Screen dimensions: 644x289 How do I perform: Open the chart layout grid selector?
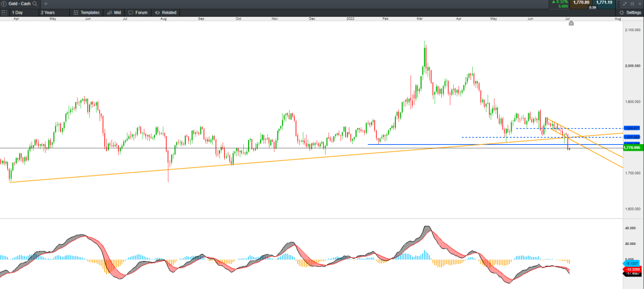click(4, 13)
